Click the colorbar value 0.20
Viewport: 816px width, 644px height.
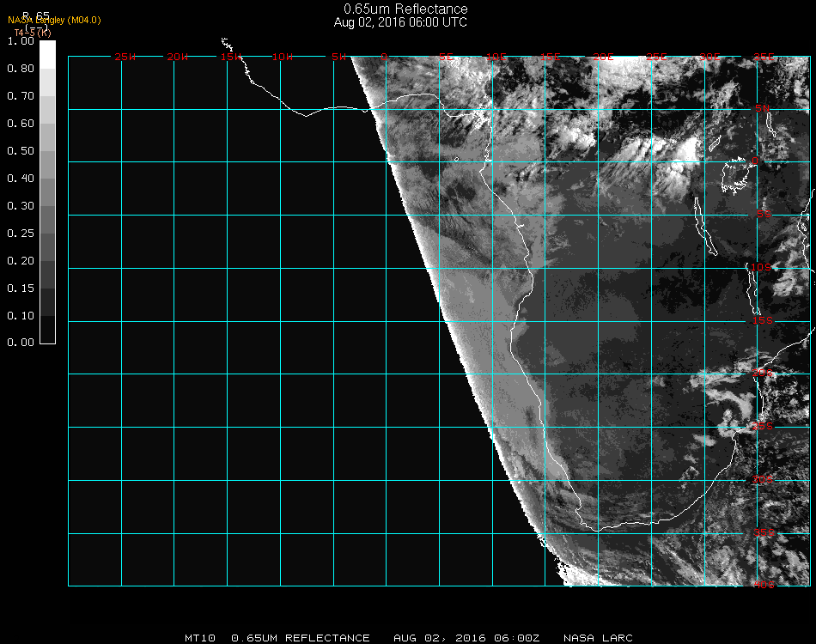tap(21, 261)
